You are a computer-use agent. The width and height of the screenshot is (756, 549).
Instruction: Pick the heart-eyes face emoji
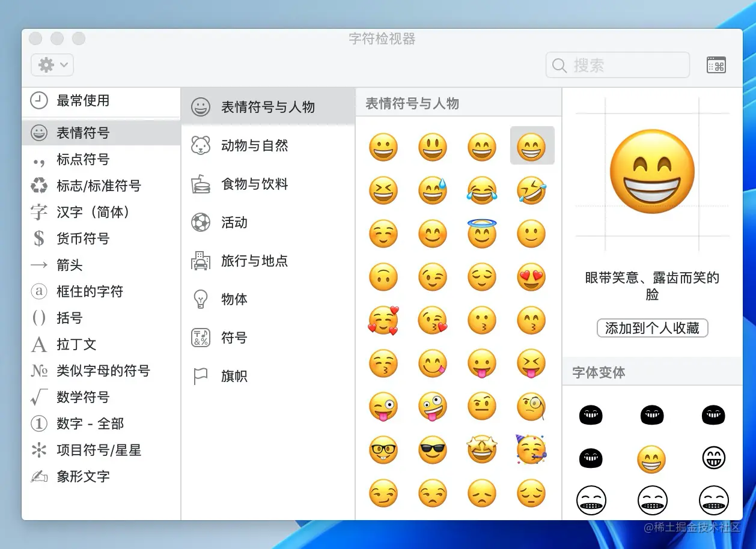[531, 277]
